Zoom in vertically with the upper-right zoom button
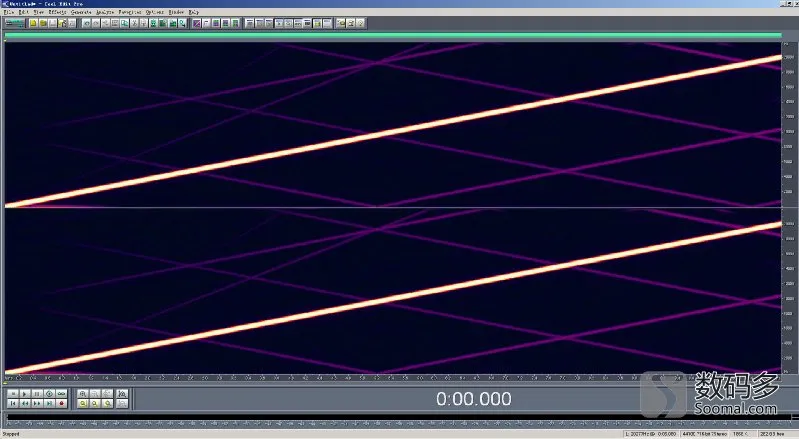Image resolution: width=799 pixels, height=439 pixels. tap(122, 394)
